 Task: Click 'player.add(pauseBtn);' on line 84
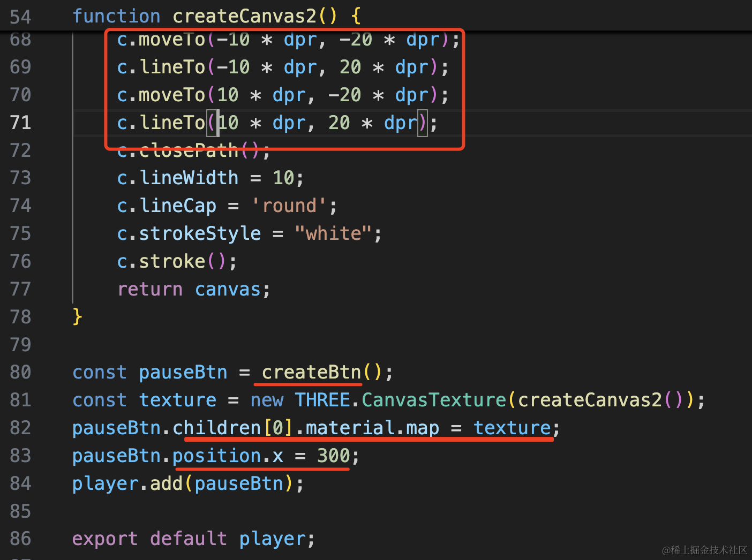point(188,483)
